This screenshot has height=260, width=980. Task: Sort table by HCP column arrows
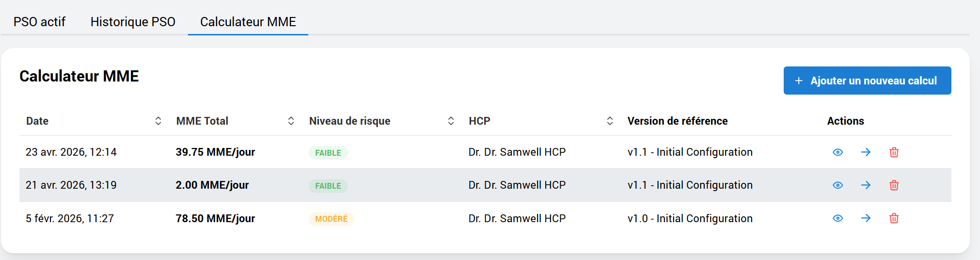coord(610,121)
